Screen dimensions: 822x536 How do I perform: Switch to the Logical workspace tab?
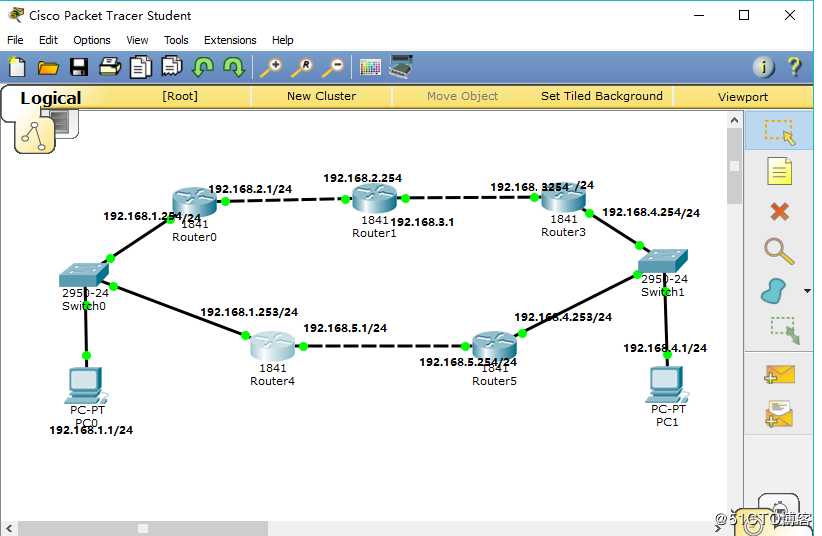click(50, 98)
